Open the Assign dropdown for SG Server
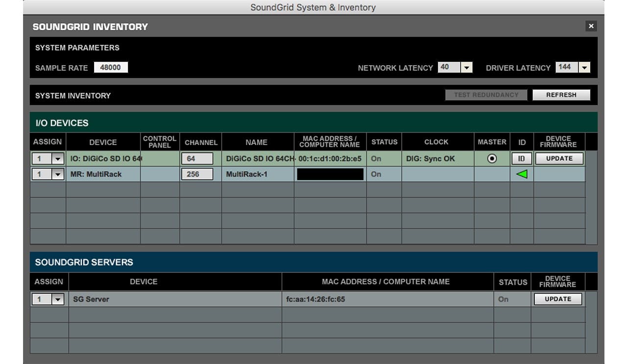The image size is (627, 364). (58, 299)
